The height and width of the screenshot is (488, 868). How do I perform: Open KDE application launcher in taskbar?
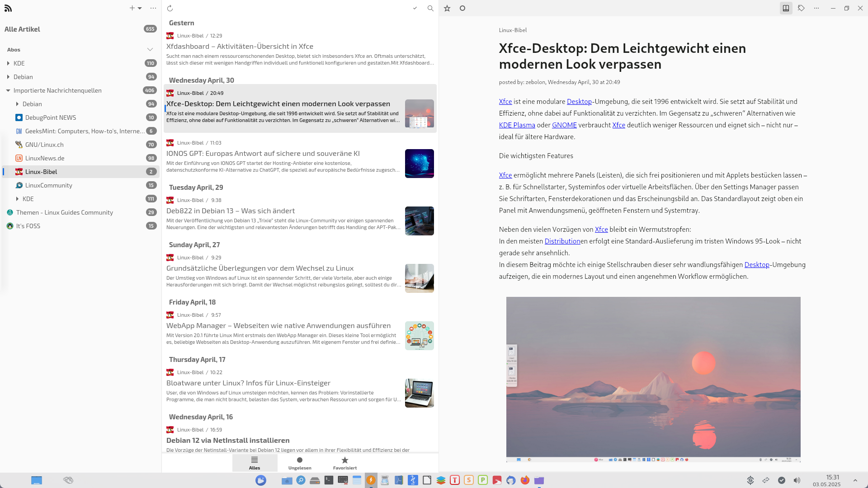point(261,480)
